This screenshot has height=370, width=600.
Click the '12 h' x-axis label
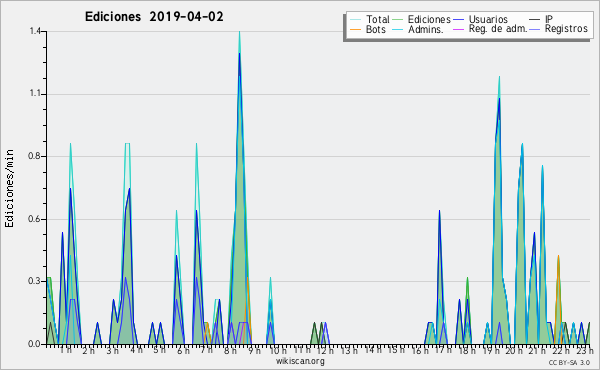(325, 350)
